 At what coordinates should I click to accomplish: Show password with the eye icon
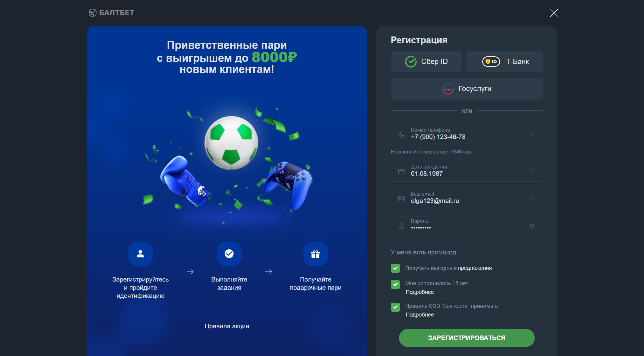532,226
